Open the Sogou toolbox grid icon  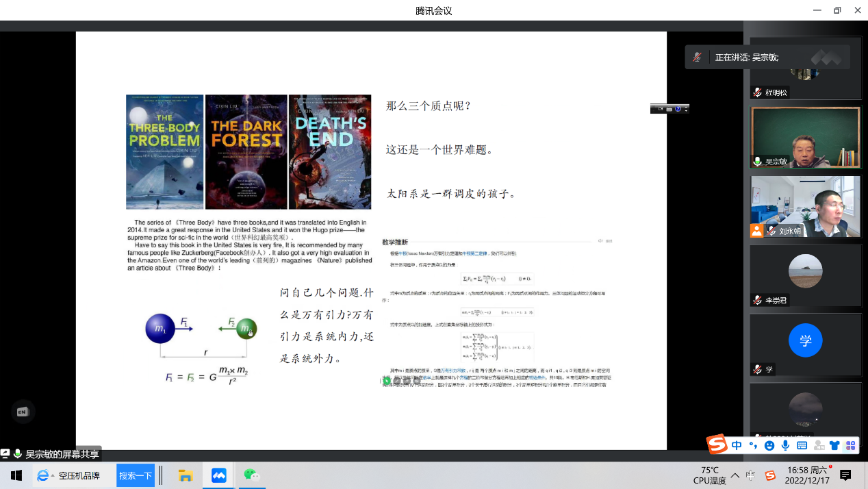pyautogui.click(x=850, y=445)
